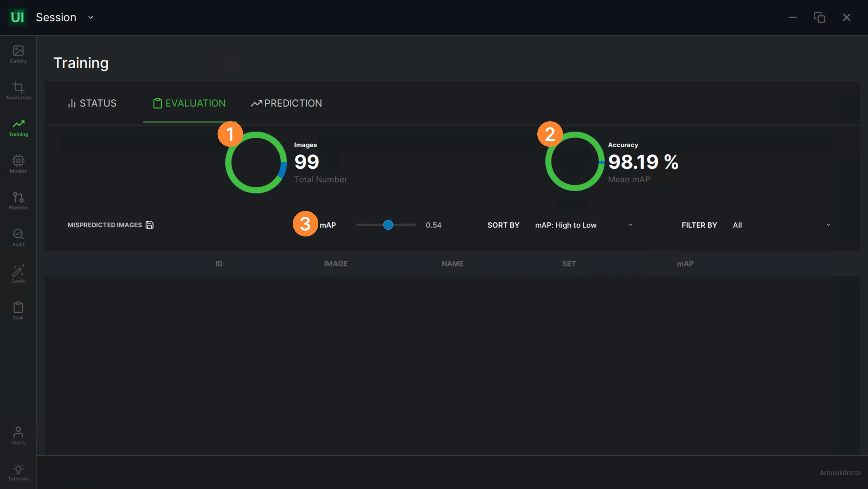Click the UI app logo
The height and width of the screenshot is (489, 868).
pos(17,17)
